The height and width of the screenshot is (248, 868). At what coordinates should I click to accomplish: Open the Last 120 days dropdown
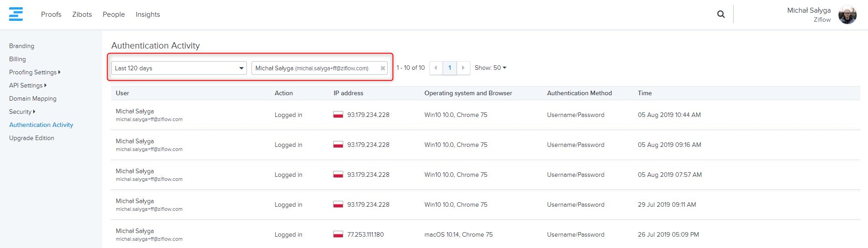pyautogui.click(x=179, y=68)
